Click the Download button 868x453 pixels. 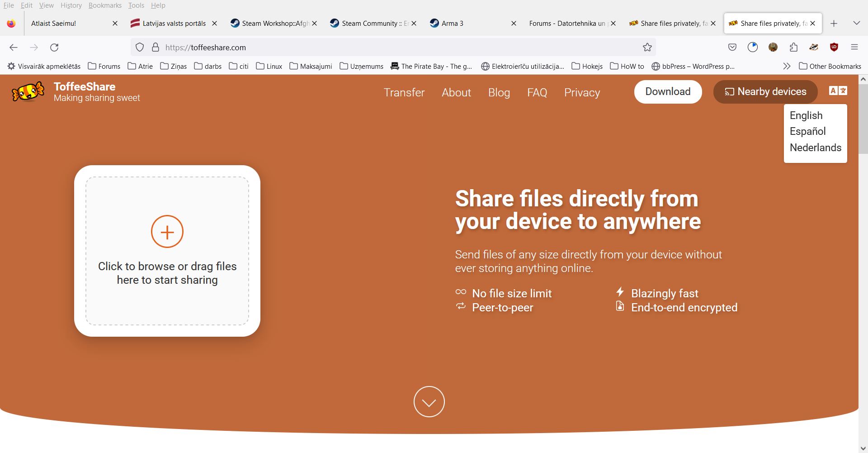668,92
